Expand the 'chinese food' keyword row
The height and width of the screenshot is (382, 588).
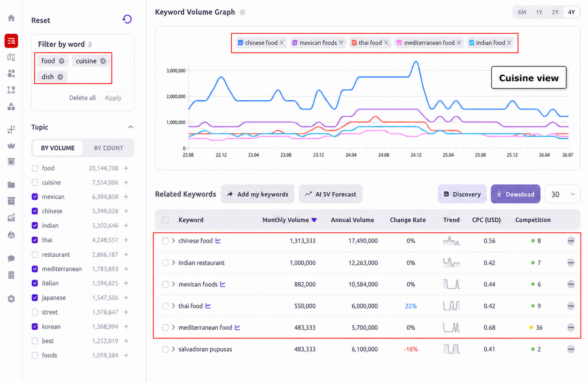[x=173, y=241]
